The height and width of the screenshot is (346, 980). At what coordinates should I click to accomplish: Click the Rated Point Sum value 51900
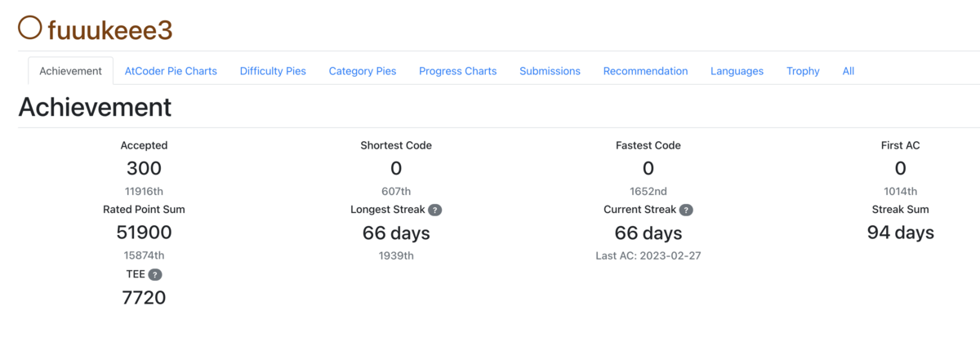click(144, 233)
